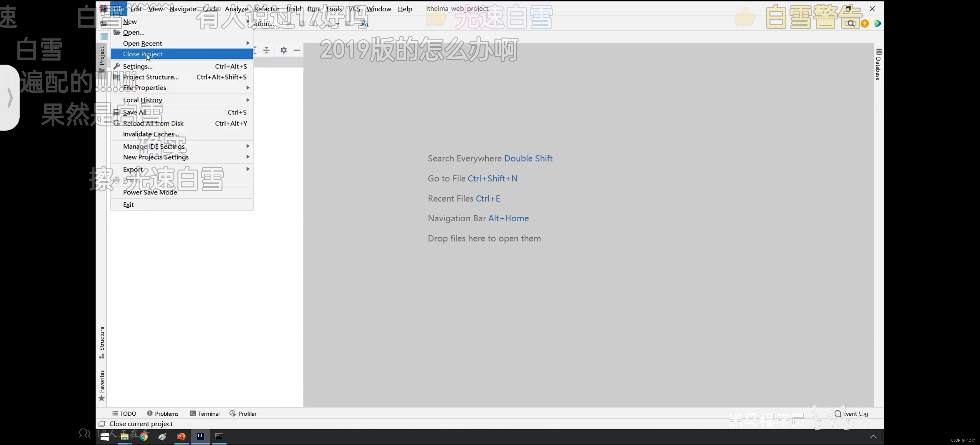Choose Print... from the File menu
980x445 pixels.
182,180
